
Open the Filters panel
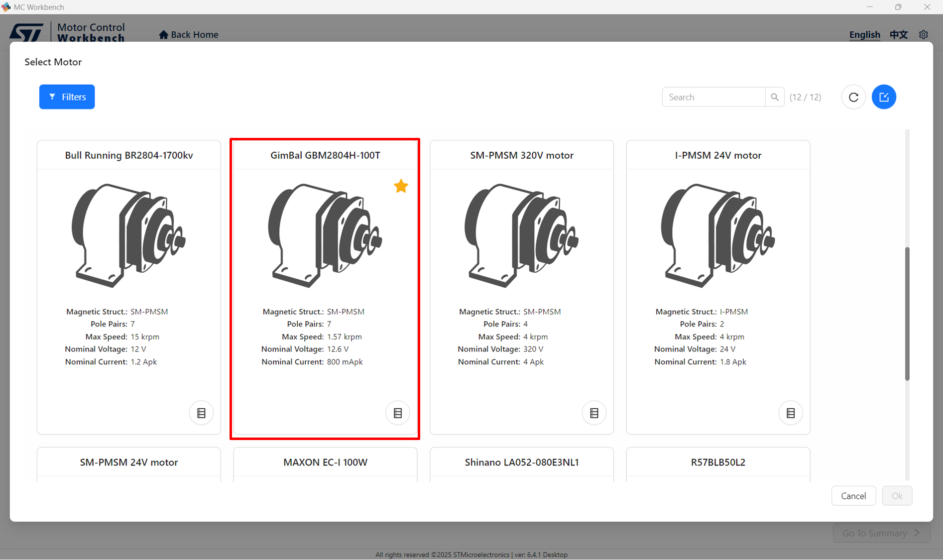pos(67,97)
